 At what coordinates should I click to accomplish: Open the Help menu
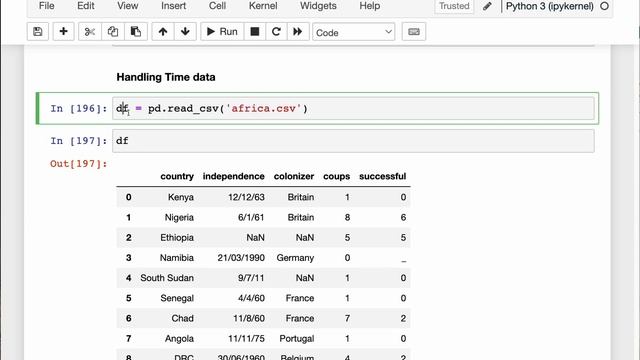[370, 6]
